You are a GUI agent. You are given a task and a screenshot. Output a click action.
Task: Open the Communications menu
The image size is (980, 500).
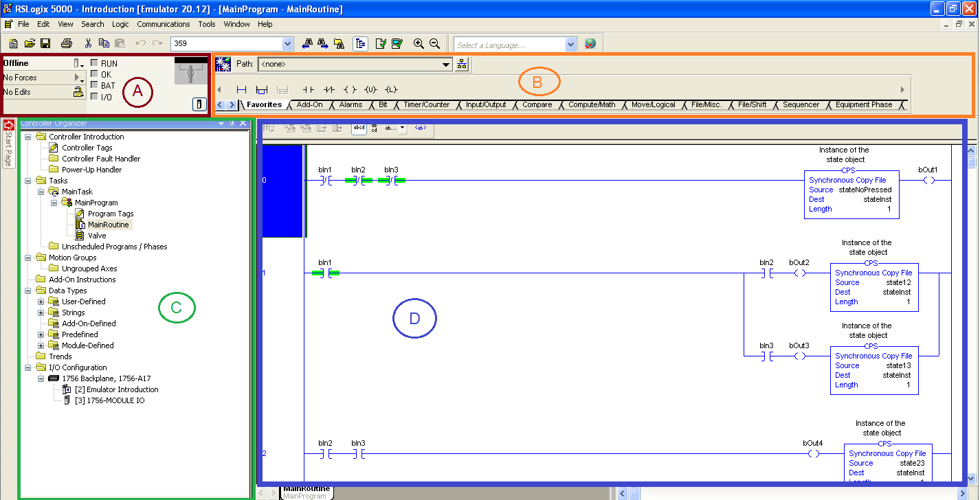click(x=164, y=24)
